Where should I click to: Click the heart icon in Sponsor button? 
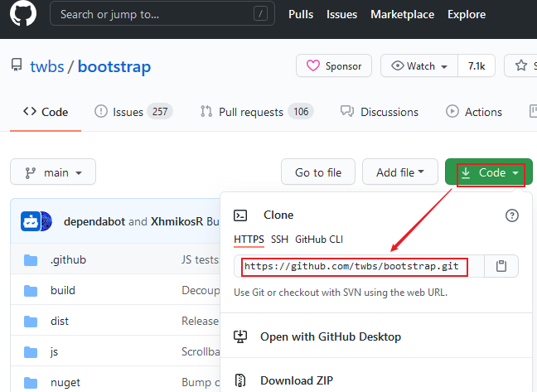(312, 65)
